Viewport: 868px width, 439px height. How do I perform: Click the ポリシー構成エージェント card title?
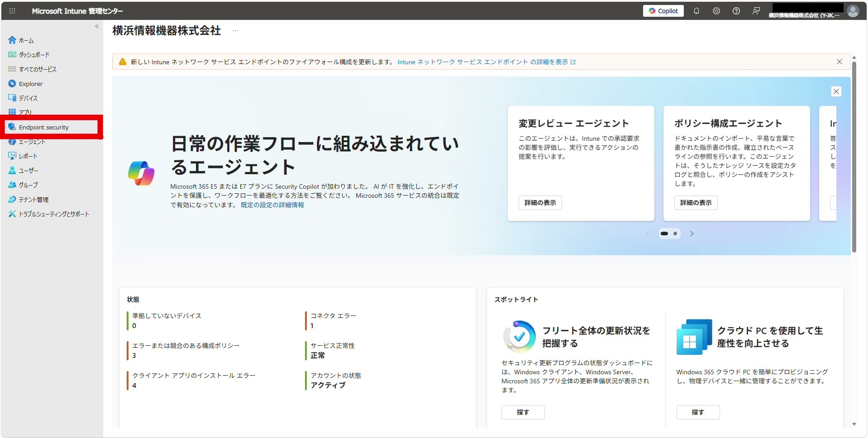(x=728, y=124)
